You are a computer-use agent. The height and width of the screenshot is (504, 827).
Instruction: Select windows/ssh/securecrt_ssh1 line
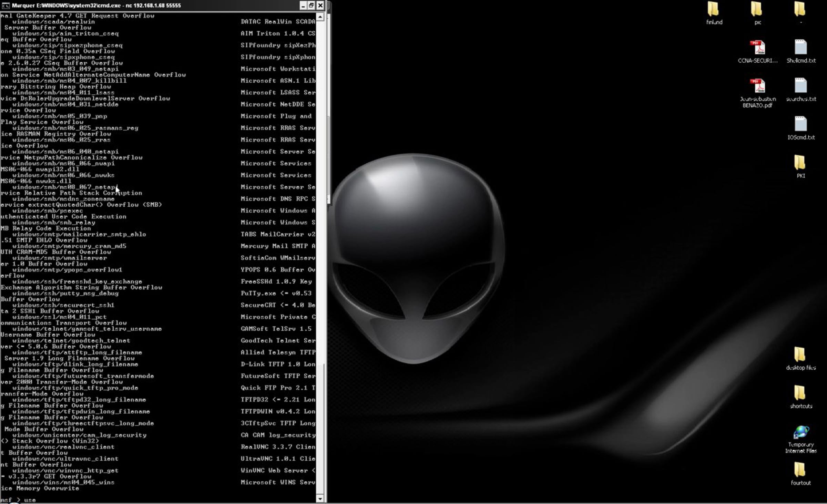click(x=63, y=305)
